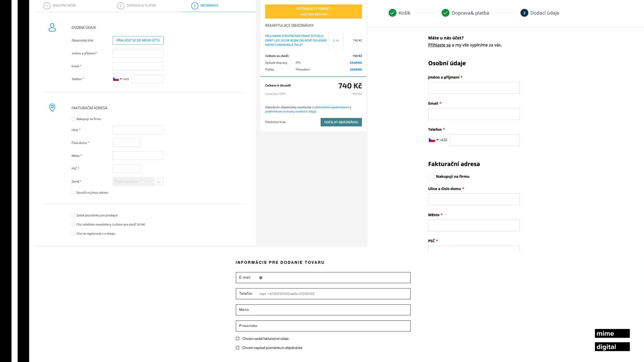
Task: Click the 740 Kč total amount
Action: (350, 86)
